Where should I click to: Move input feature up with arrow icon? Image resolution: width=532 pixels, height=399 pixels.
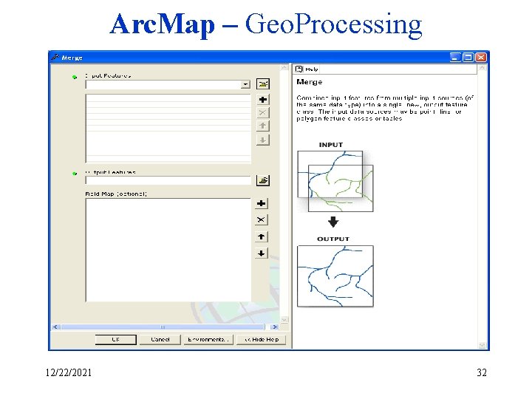[263, 126]
